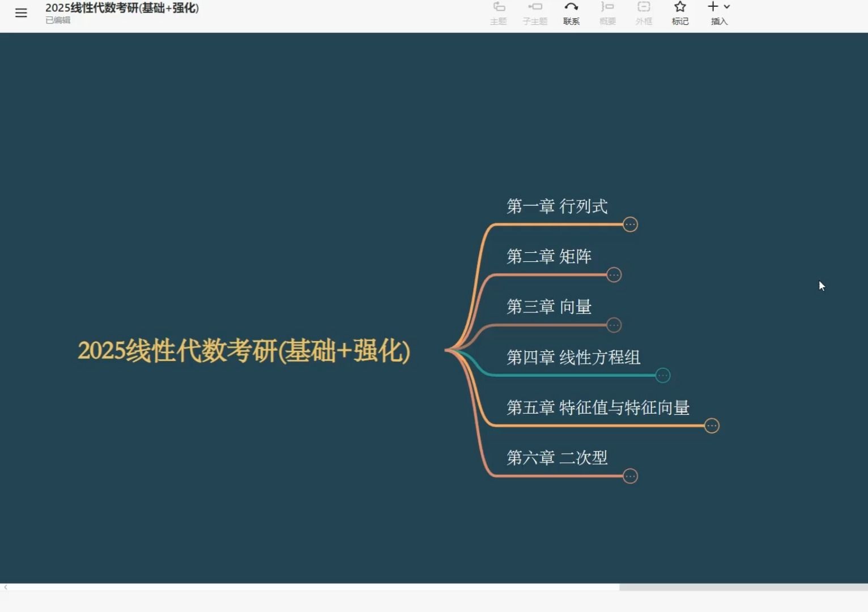Click the 已编辑 status text

pos(58,20)
